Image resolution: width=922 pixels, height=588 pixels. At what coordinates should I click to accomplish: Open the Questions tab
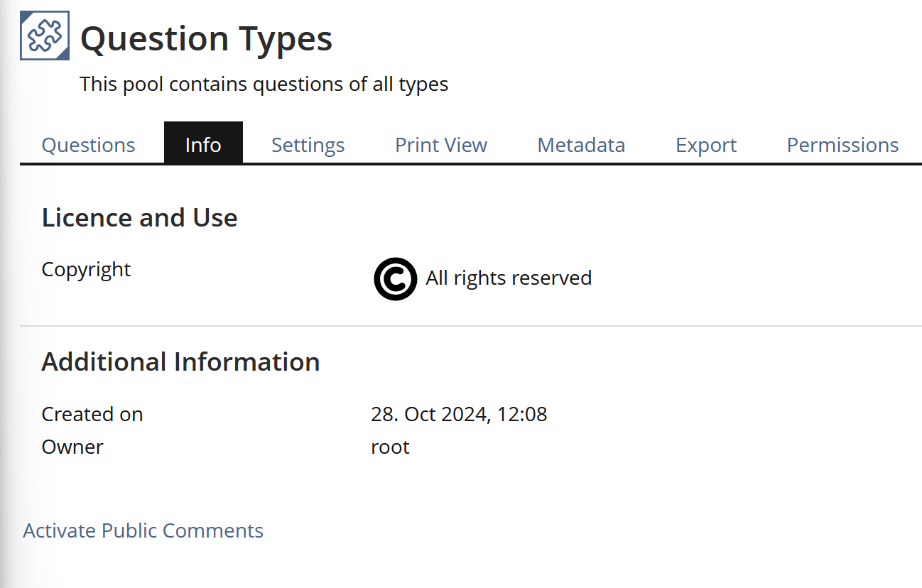pyautogui.click(x=88, y=145)
